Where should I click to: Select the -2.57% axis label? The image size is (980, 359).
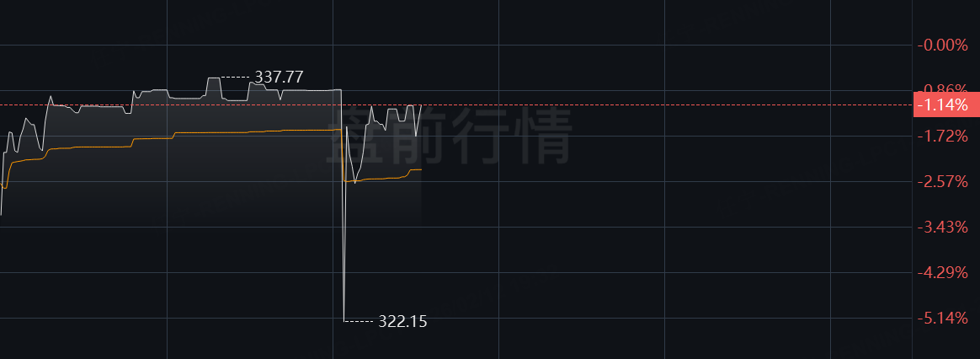(x=942, y=181)
